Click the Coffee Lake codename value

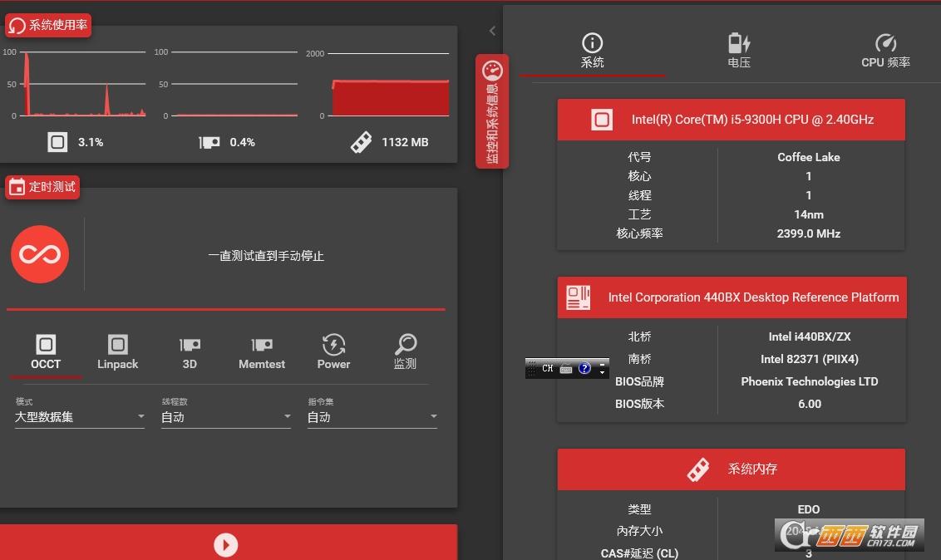coord(808,157)
